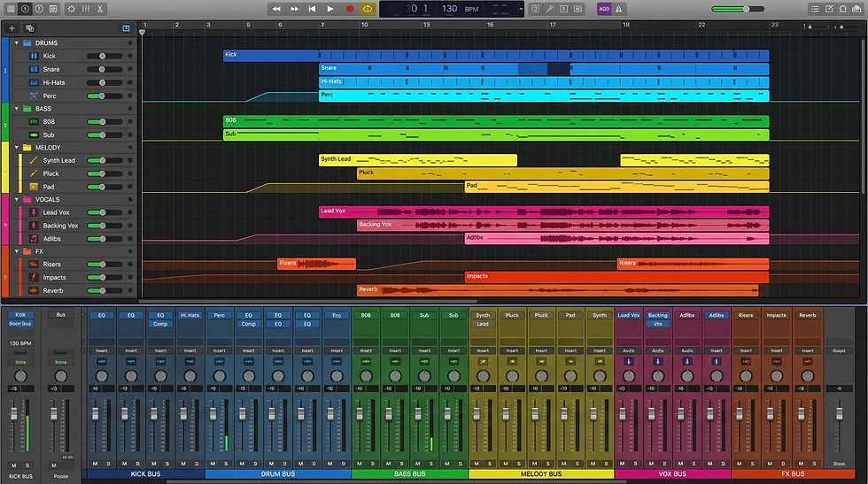Click the duplicate track icon
Viewport: 868px width, 484px height.
click(30, 28)
